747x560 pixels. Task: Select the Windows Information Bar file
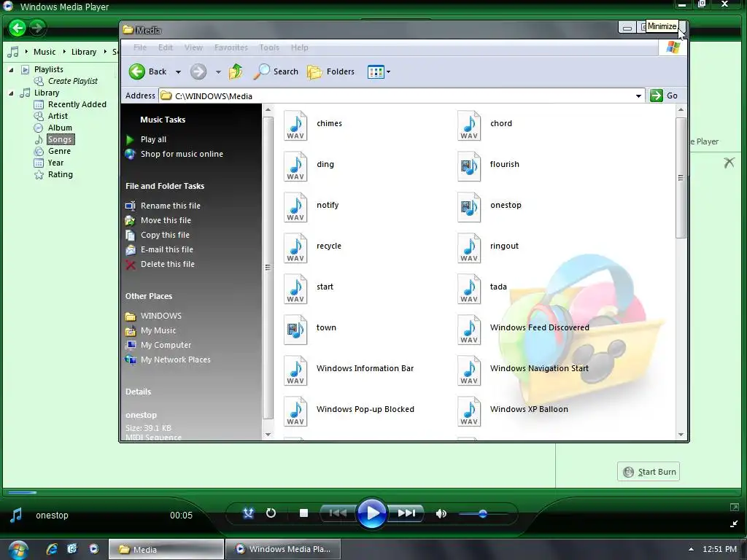[349, 370]
